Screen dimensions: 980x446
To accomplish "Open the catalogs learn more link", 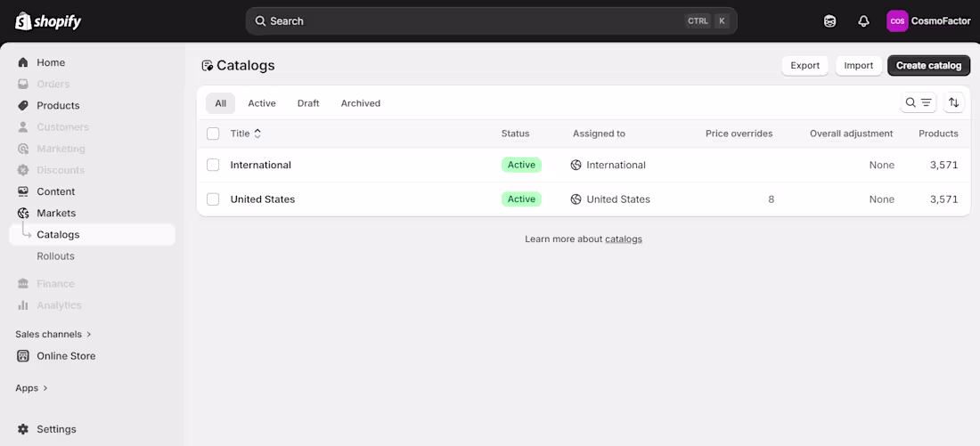I will (624, 239).
